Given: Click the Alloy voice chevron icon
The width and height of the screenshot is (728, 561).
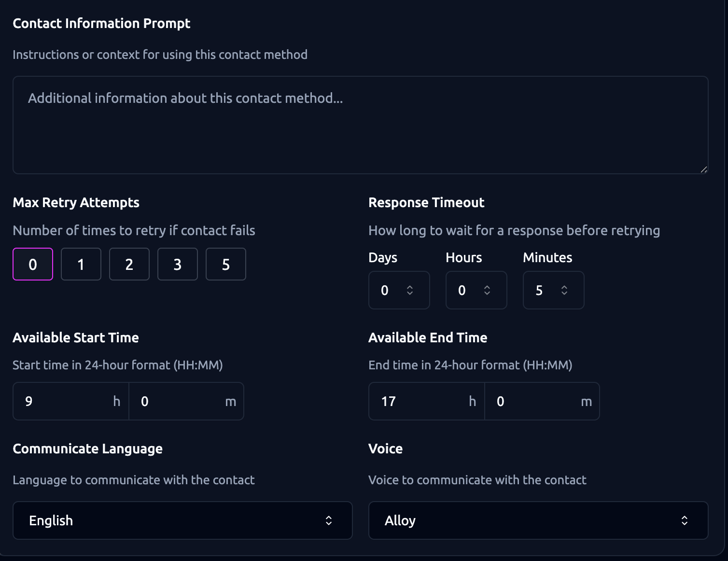Looking at the screenshot, I should (x=685, y=520).
